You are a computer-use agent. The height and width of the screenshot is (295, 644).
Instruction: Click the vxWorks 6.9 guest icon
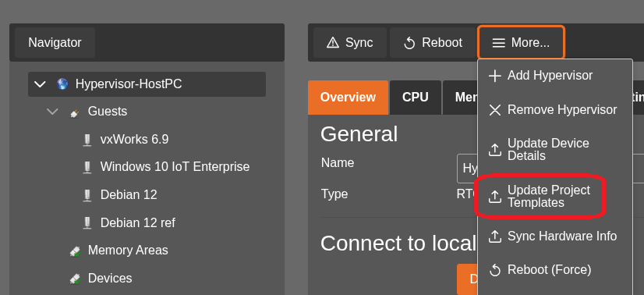point(87,140)
